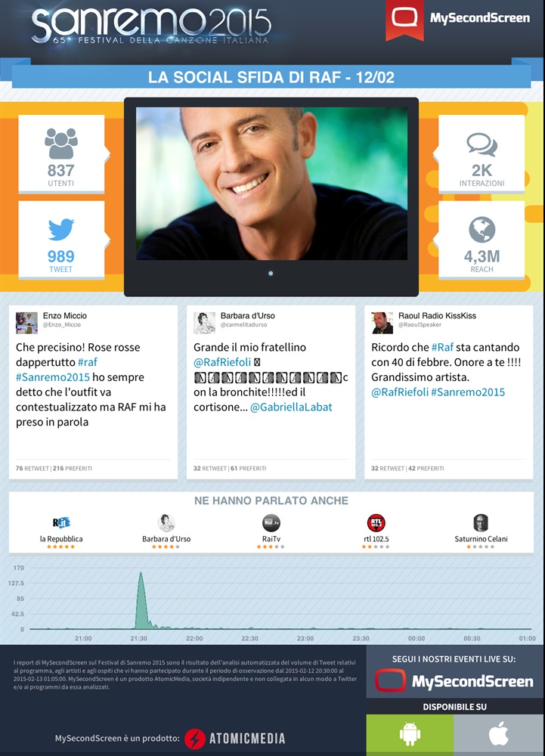Click the RaiTv round logo

[271, 523]
